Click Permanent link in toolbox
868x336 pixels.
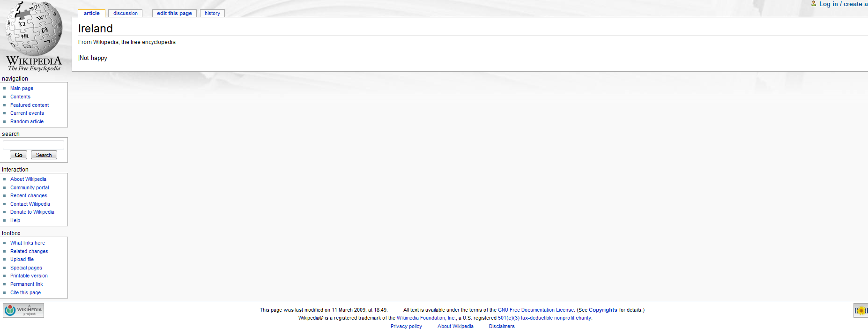(26, 284)
